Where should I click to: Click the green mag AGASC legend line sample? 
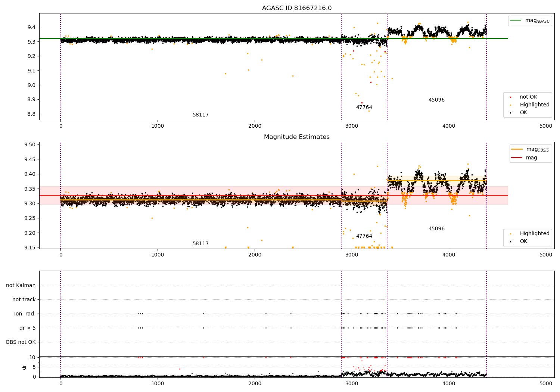(516, 21)
